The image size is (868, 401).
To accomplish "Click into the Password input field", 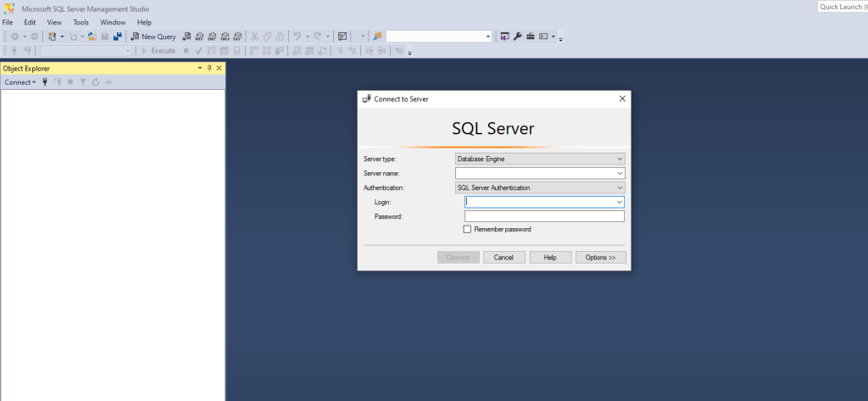I will (544, 216).
